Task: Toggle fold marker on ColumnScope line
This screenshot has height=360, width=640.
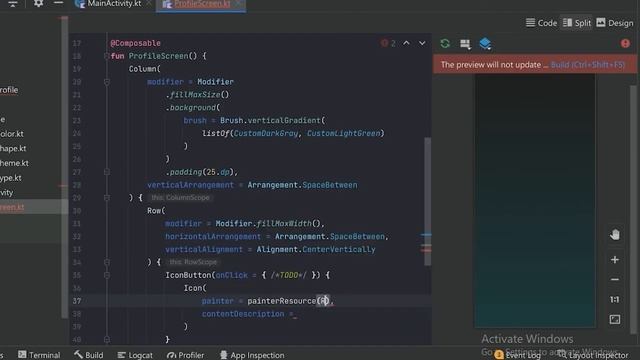Action: click(x=107, y=198)
